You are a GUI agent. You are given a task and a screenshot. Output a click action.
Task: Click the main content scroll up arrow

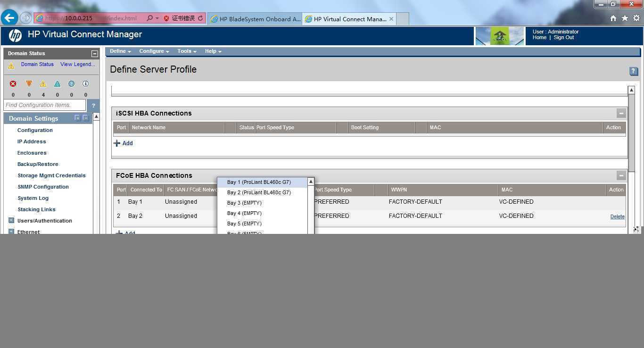(x=631, y=90)
